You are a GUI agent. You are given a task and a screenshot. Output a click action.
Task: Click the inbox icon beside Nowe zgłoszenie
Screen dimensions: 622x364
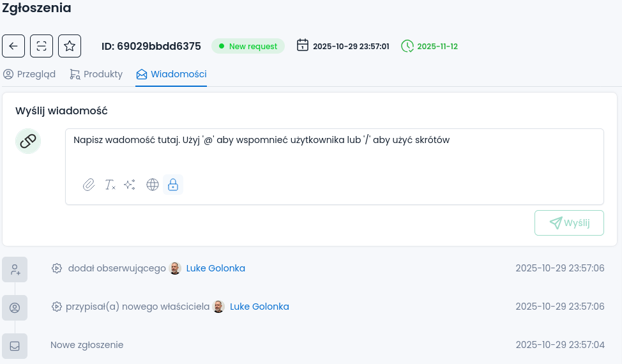[x=15, y=346]
